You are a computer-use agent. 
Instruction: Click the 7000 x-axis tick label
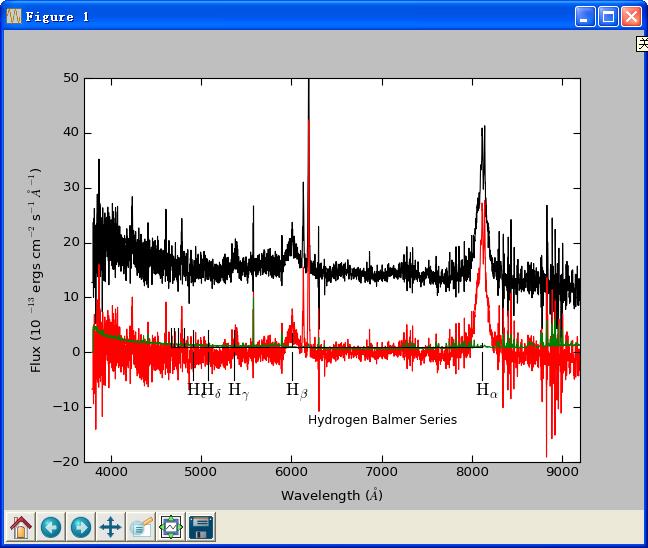[382, 472]
